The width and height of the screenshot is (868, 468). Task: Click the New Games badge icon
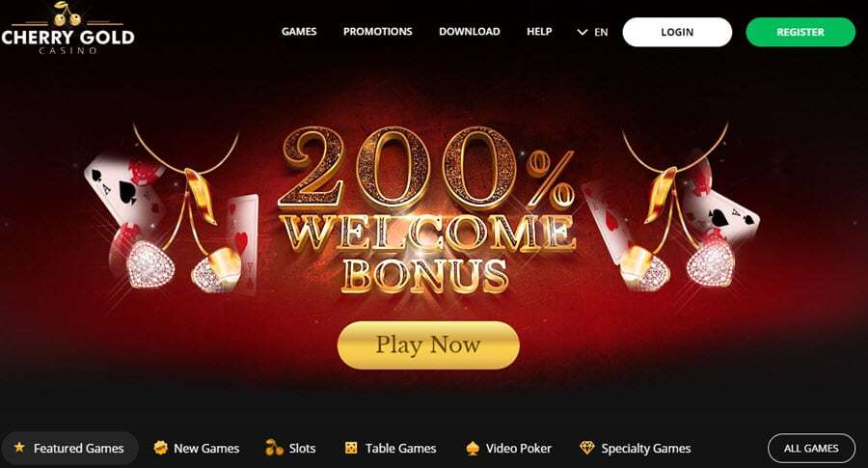pyautogui.click(x=160, y=448)
